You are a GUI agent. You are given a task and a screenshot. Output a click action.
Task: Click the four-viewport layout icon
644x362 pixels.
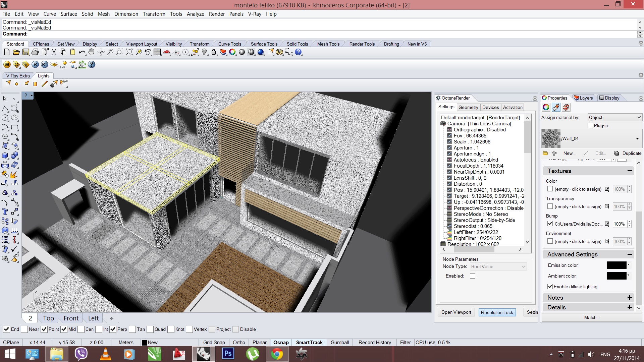[157, 52]
